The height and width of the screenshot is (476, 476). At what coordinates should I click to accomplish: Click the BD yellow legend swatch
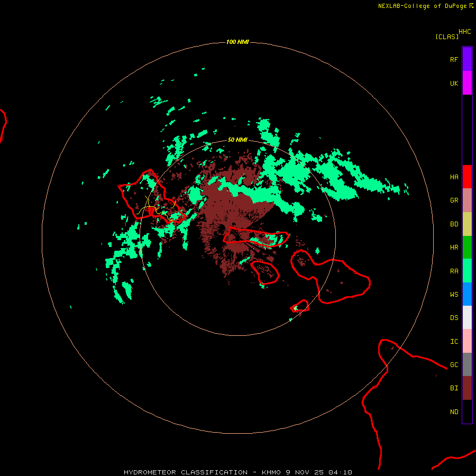click(467, 224)
